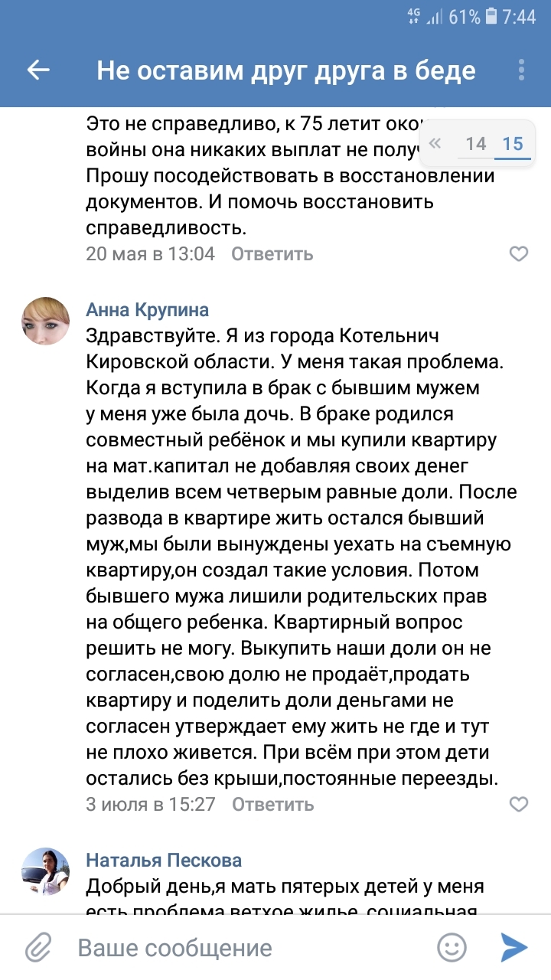Open the emoji smiley picker
This screenshot has height=980, width=551.
452,948
